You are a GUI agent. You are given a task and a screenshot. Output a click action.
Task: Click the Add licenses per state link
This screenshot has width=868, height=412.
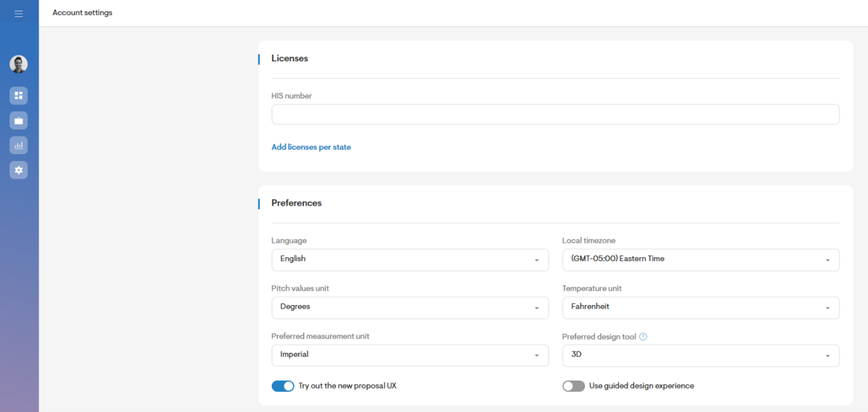pos(311,147)
